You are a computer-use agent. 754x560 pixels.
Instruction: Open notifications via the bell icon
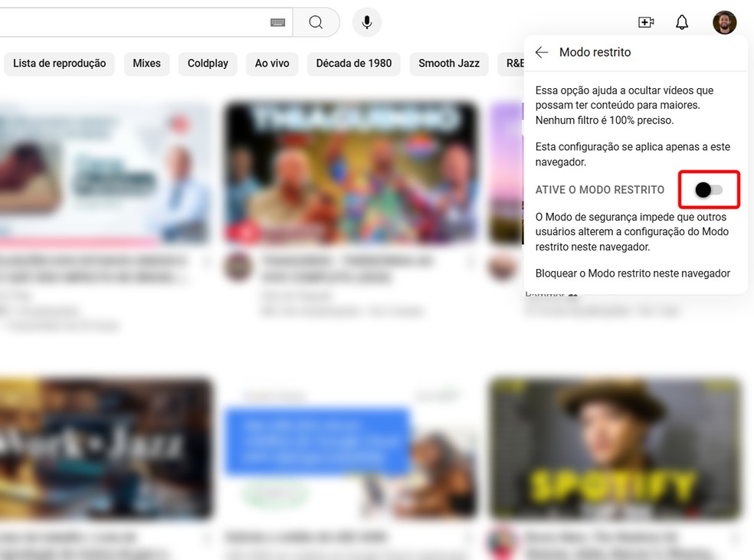pyautogui.click(x=681, y=22)
